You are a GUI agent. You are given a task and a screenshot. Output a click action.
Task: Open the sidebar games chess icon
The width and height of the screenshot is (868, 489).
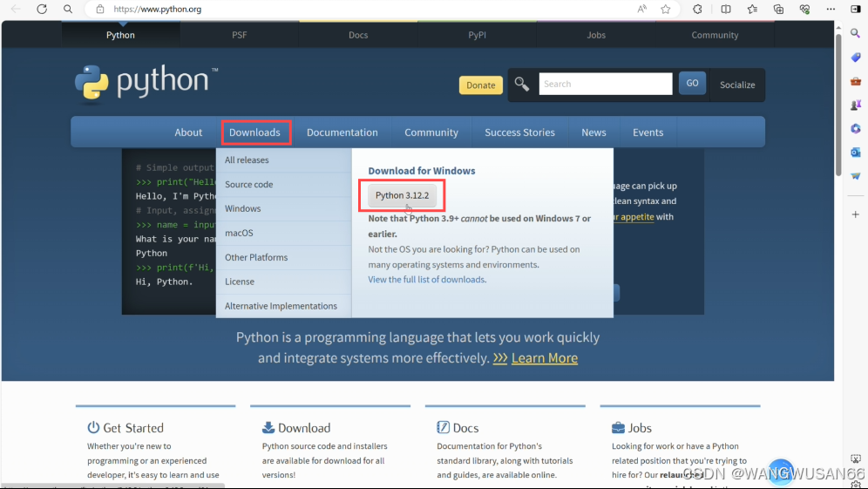(856, 105)
